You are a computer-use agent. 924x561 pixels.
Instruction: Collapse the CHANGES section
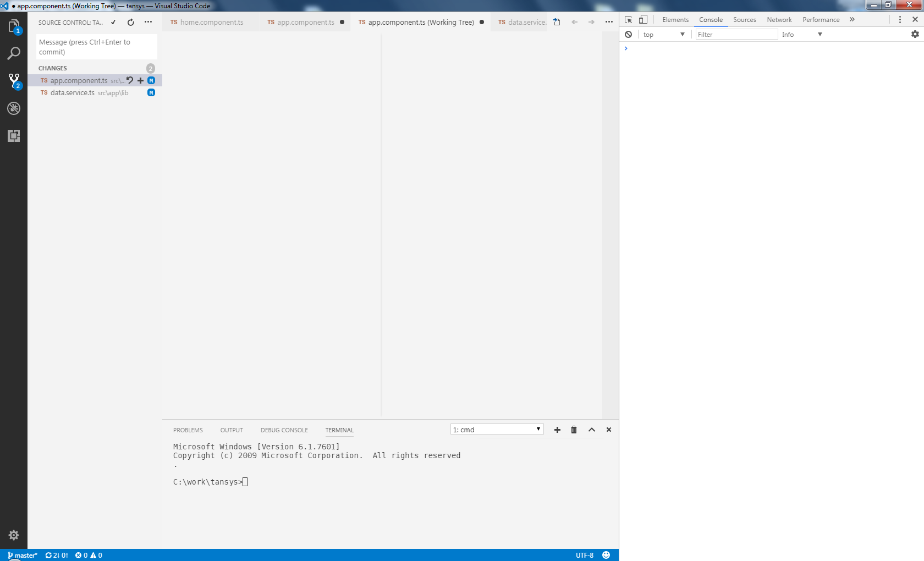coord(52,68)
